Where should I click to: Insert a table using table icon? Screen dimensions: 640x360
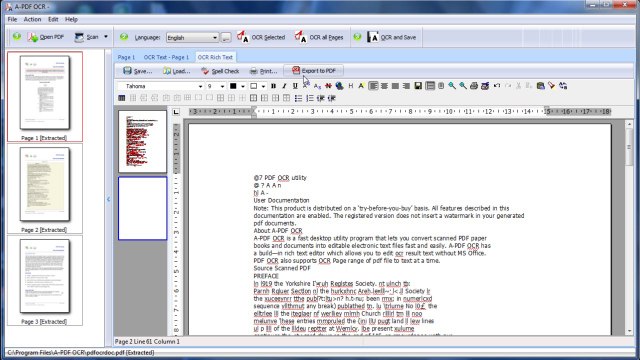pos(122,98)
